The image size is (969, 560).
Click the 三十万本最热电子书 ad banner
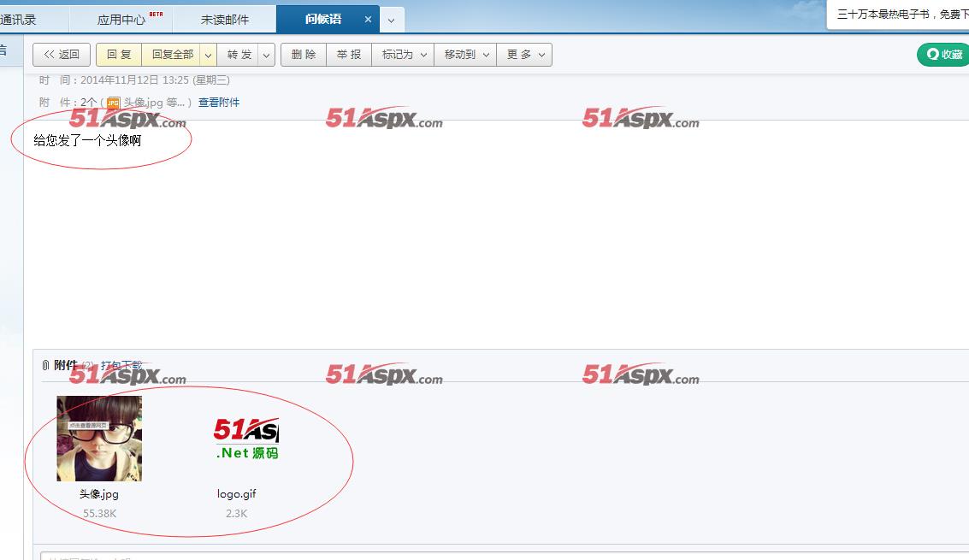click(x=898, y=15)
